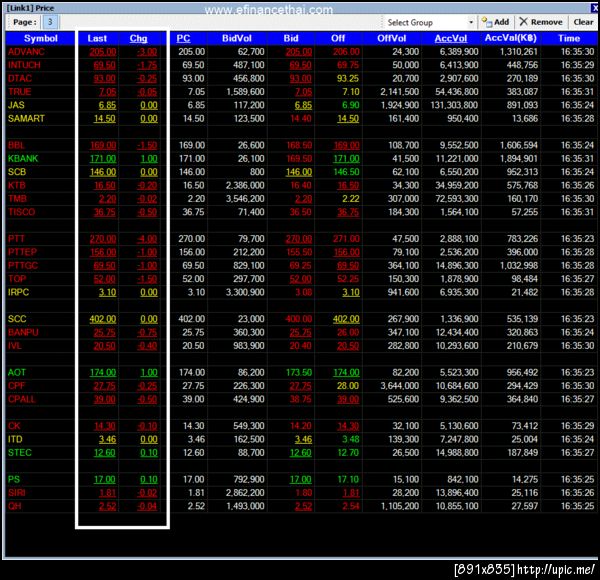The height and width of the screenshot is (580, 600).
Task: Open the Select Group dropdown
Action: pos(429,23)
